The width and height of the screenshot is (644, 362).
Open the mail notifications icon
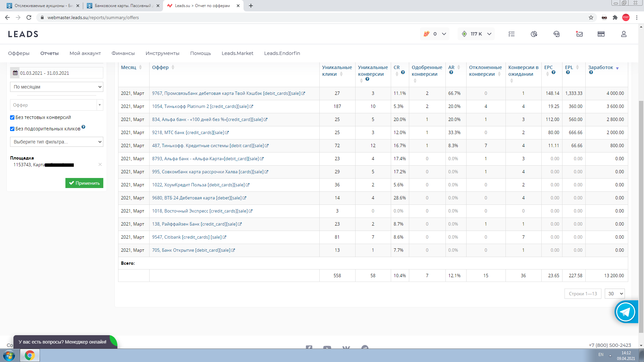point(579,34)
